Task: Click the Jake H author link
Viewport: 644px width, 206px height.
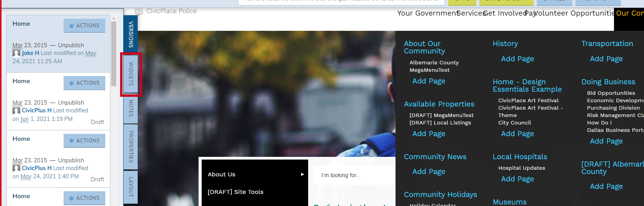Action: (x=30, y=53)
